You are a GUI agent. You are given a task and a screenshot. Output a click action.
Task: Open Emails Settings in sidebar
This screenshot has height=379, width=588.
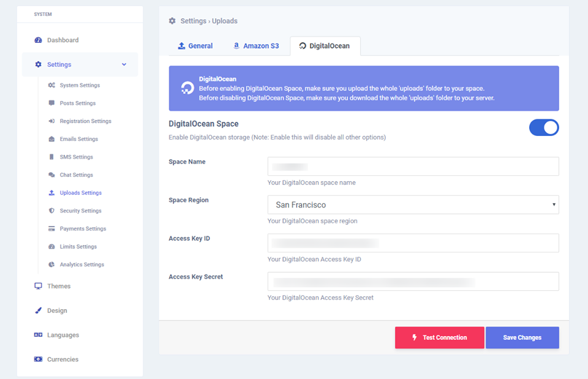click(x=79, y=139)
